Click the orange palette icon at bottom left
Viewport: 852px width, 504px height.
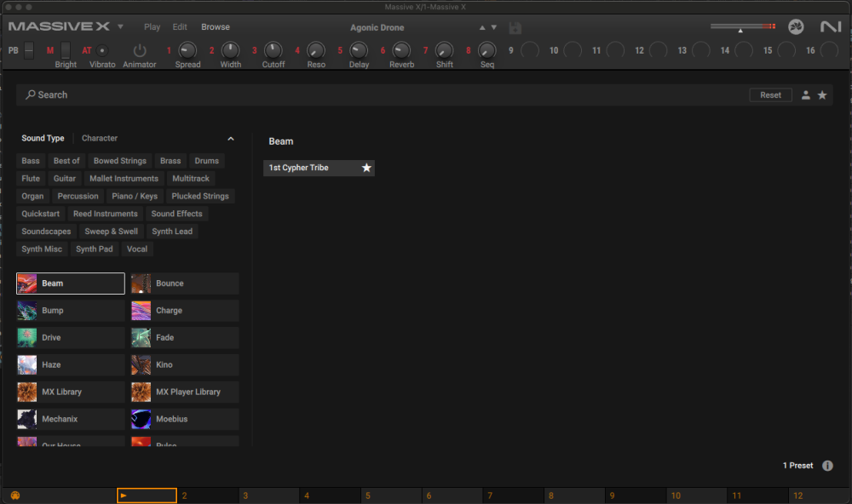click(15, 495)
